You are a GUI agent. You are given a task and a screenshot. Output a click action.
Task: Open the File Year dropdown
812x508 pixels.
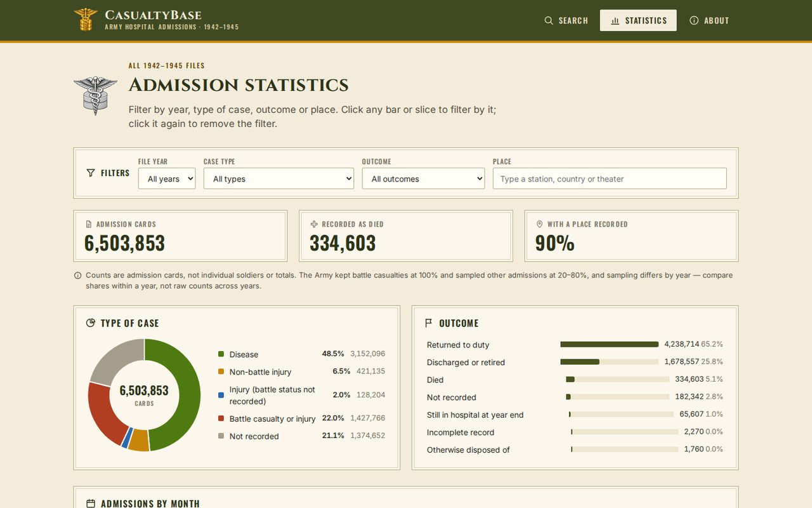[x=167, y=178]
